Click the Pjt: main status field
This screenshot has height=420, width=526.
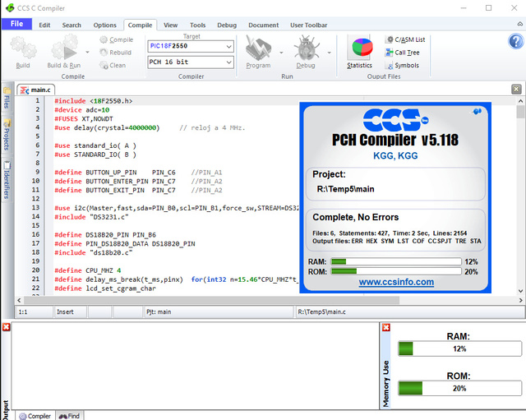[x=218, y=312]
